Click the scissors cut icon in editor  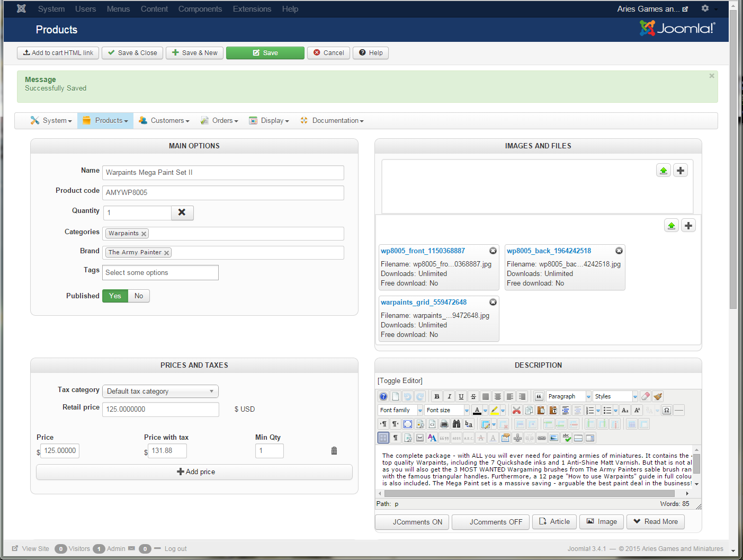click(x=516, y=410)
